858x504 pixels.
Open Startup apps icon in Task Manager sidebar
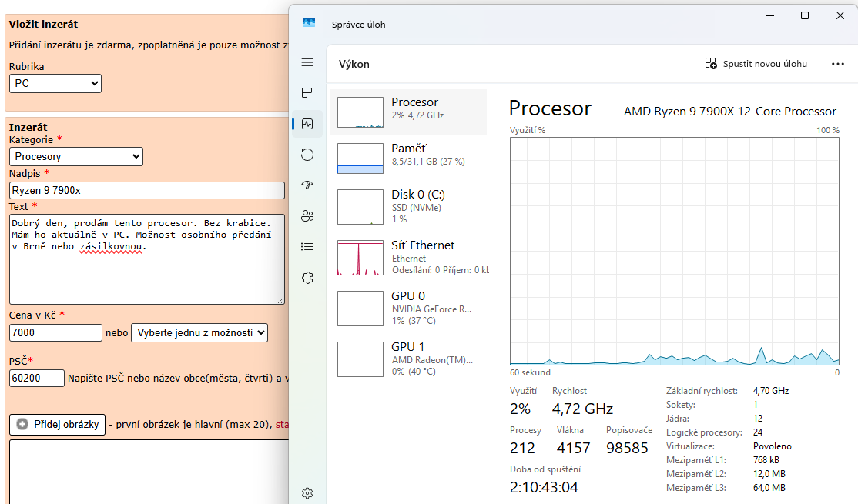[x=307, y=185]
